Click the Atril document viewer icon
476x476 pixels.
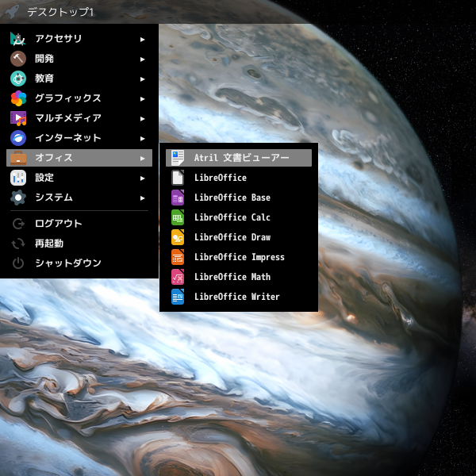pyautogui.click(x=178, y=158)
